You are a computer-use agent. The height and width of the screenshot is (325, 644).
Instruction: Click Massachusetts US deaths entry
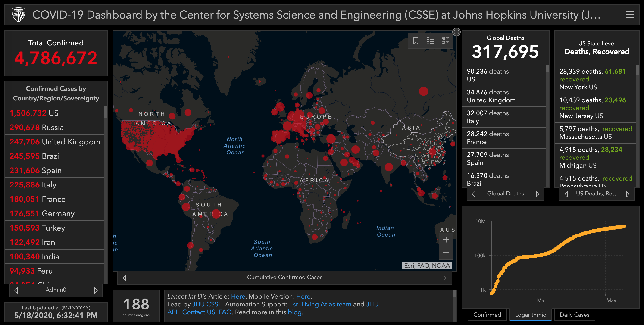coord(595,133)
